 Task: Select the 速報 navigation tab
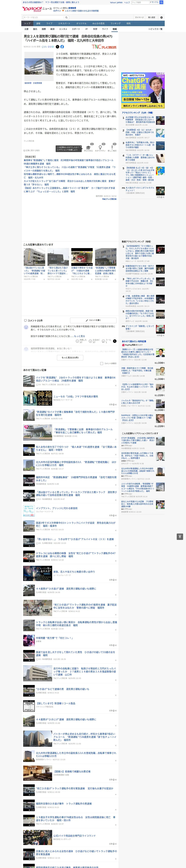click(x=38, y=24)
